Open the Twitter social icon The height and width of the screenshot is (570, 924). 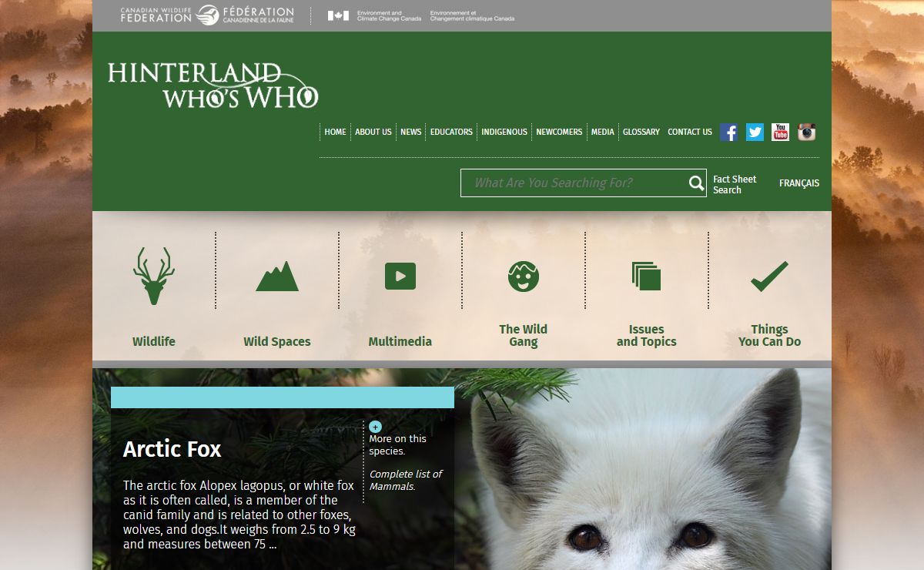click(x=755, y=132)
